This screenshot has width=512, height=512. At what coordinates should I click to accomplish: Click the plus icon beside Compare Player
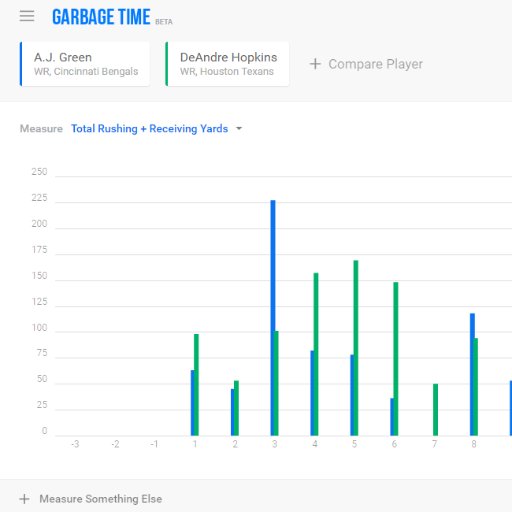coord(315,64)
